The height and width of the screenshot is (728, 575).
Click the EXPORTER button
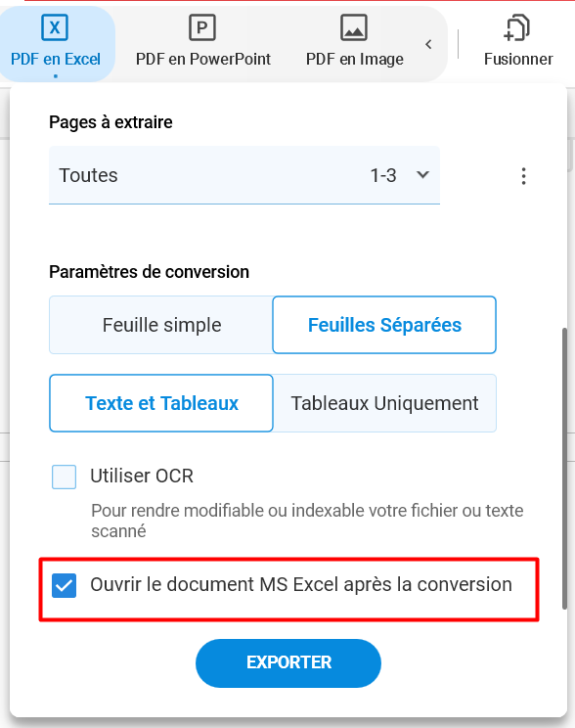click(x=288, y=663)
